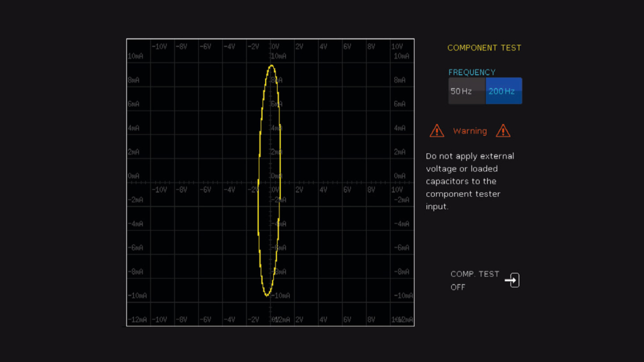Image resolution: width=644 pixels, height=362 pixels.
Task: Click the COMPONENT TEST menu title
Action: (x=484, y=48)
